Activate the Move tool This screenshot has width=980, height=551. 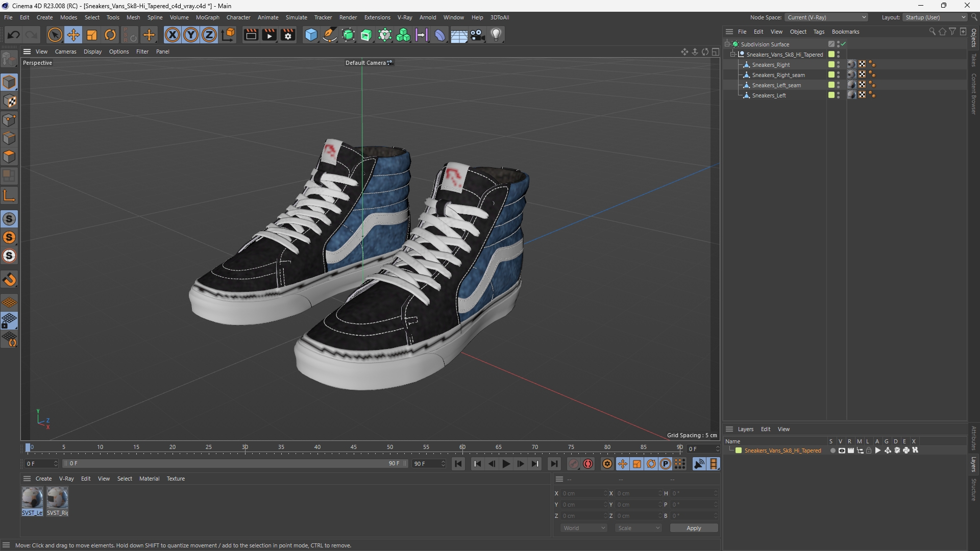(x=73, y=35)
